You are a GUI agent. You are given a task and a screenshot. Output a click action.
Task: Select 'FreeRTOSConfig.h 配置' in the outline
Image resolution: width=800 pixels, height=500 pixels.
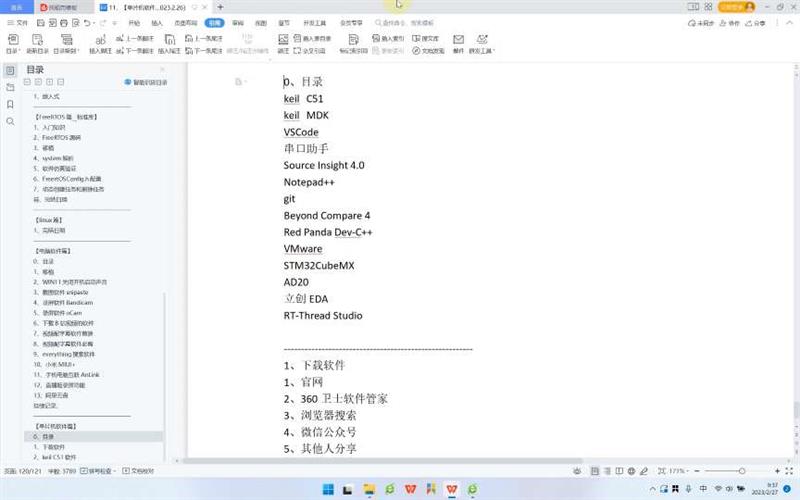point(67,179)
